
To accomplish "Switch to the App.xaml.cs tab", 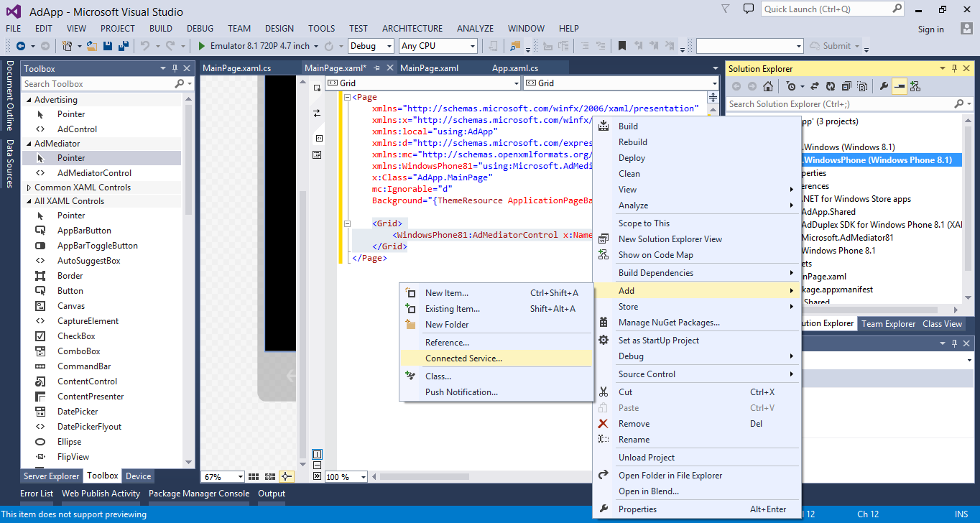I will click(515, 68).
